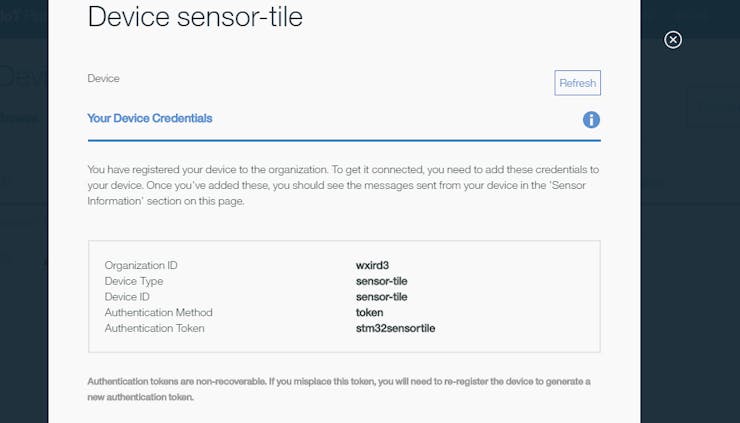Viewport: 740px width, 423px height.
Task: Click the blue info icon beside credentials heading
Action: [x=591, y=120]
